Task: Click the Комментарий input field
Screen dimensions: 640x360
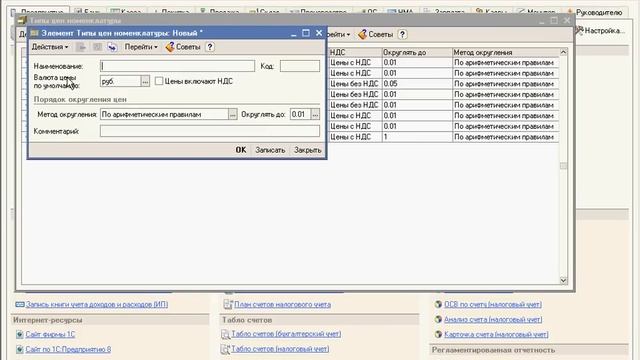Action: coord(210,131)
